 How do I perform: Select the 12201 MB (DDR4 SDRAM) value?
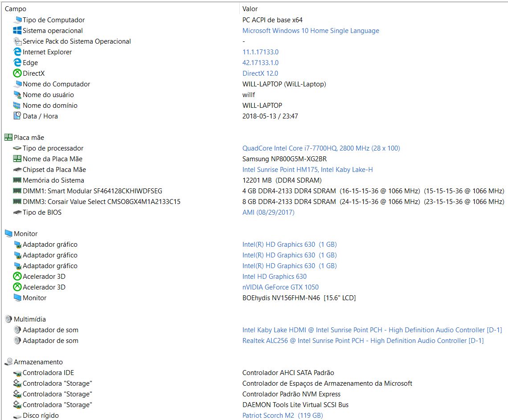coord(282,180)
